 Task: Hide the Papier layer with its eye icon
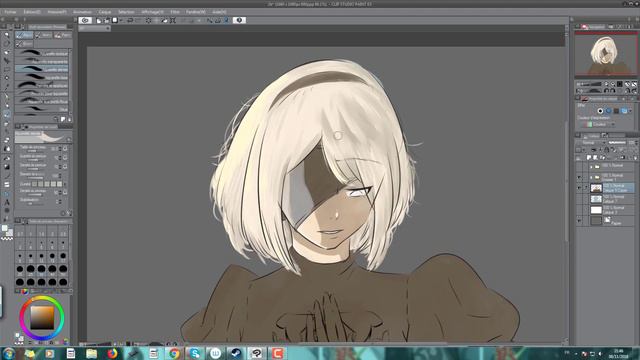[x=579, y=221]
